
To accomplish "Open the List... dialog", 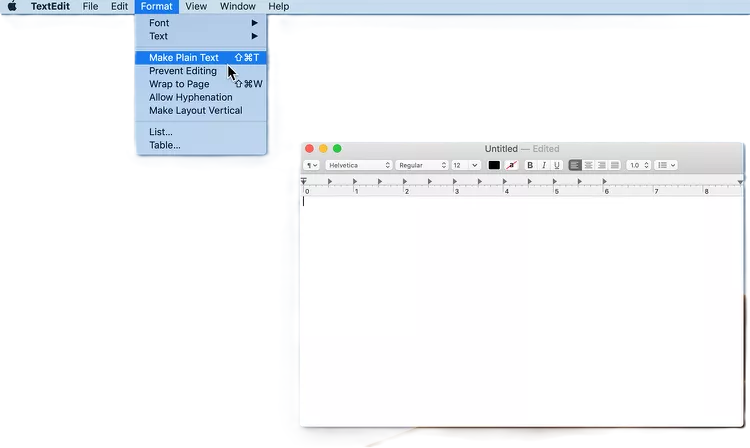I will (x=201, y=132).
